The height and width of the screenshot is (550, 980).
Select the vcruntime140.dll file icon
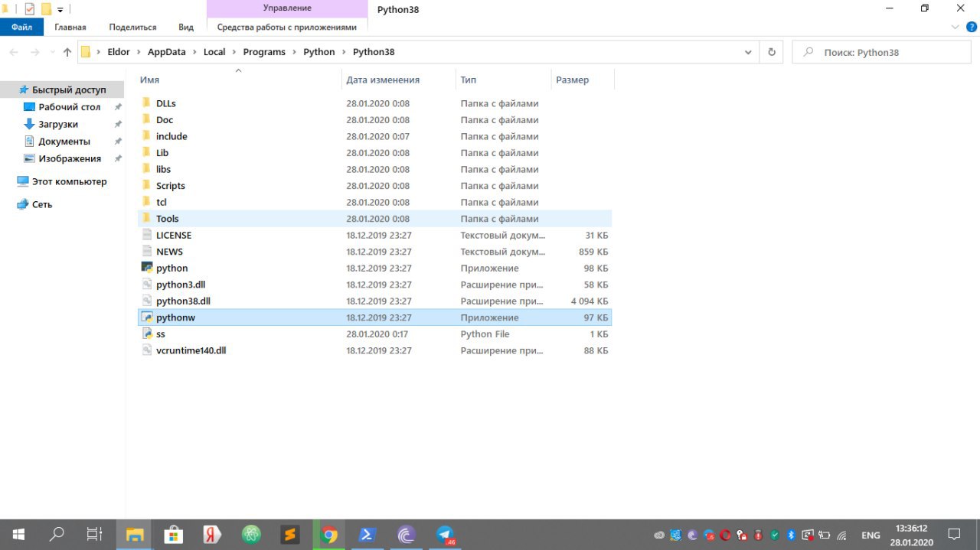point(147,350)
